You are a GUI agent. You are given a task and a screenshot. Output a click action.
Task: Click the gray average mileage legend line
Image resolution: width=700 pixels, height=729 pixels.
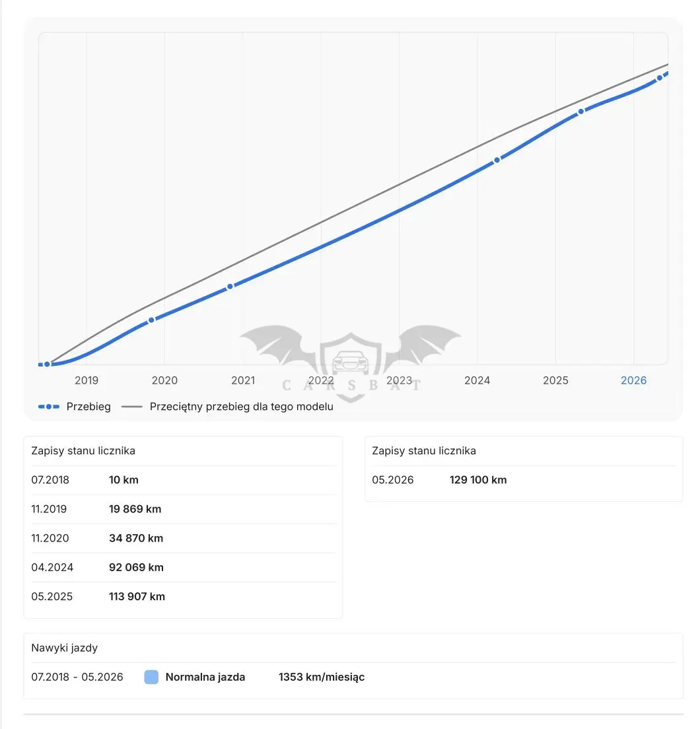(131, 407)
